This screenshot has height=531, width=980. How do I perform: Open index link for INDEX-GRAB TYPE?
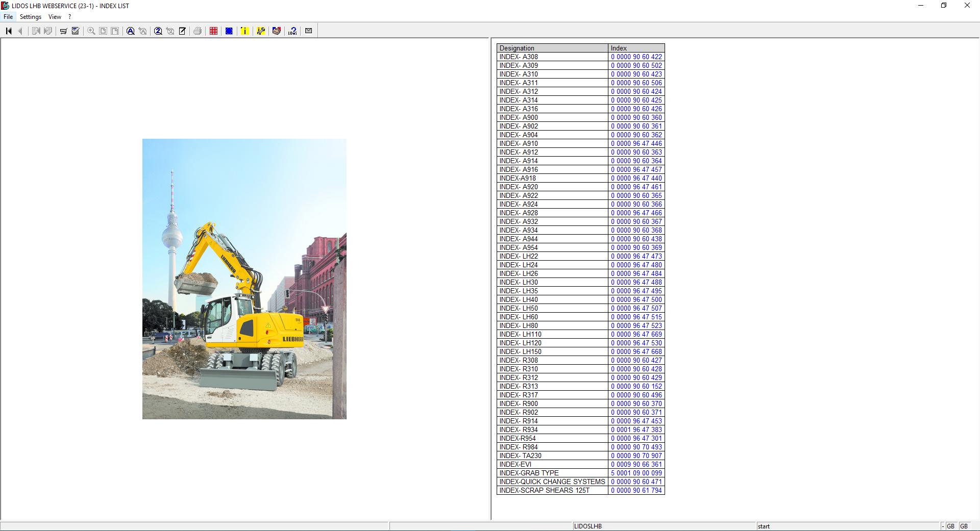[x=635, y=473]
